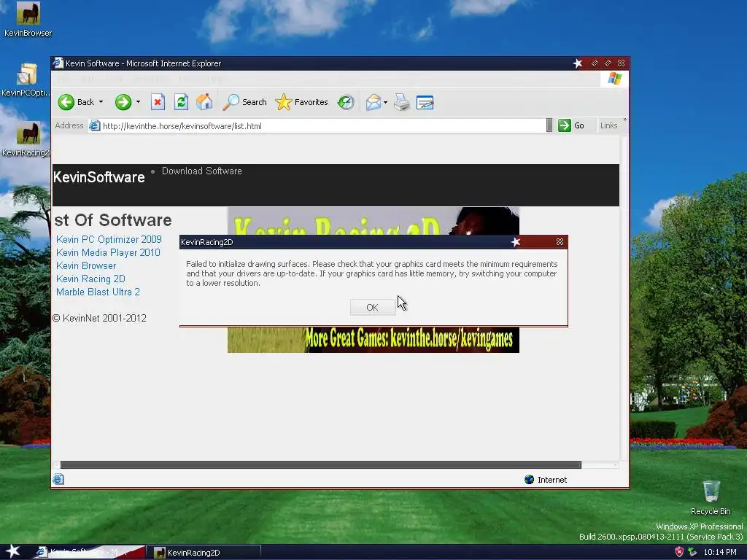This screenshot has width=747, height=560.
Task: Click the star icon on the IE title bar
Action: [578, 63]
